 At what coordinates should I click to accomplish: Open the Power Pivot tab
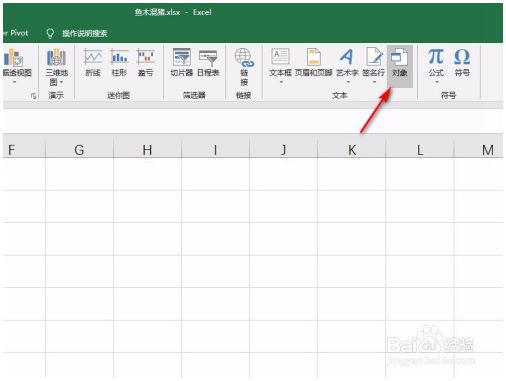pyautogui.click(x=16, y=33)
